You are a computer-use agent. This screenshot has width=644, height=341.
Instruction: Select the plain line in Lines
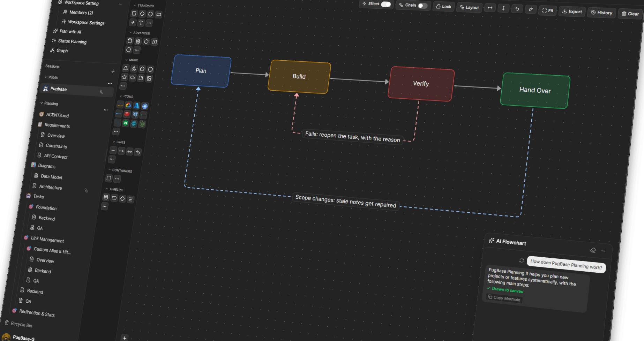click(x=113, y=150)
